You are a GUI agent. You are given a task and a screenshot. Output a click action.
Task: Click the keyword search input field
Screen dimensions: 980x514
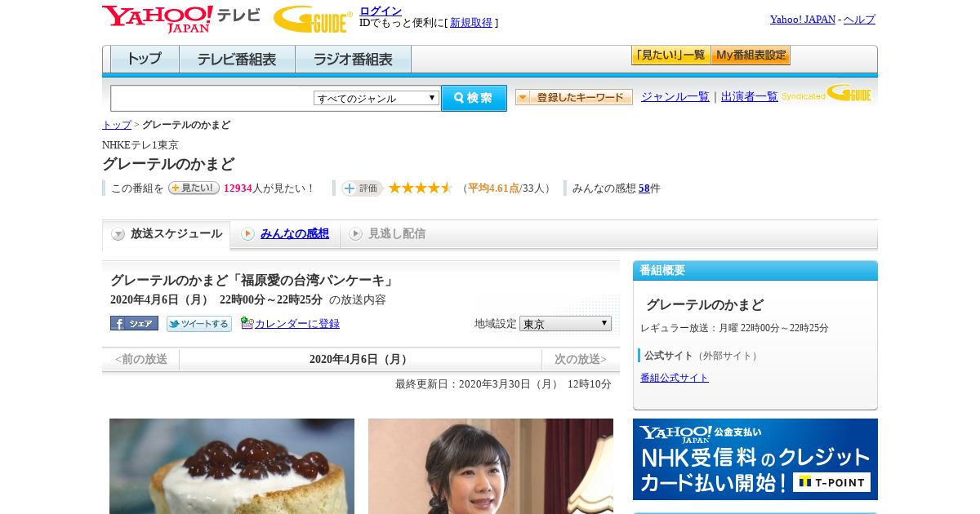(212, 98)
